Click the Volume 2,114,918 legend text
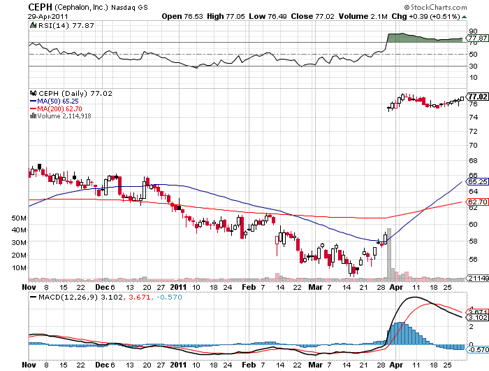Image resolution: width=489 pixels, height=371 pixels. 64,116
